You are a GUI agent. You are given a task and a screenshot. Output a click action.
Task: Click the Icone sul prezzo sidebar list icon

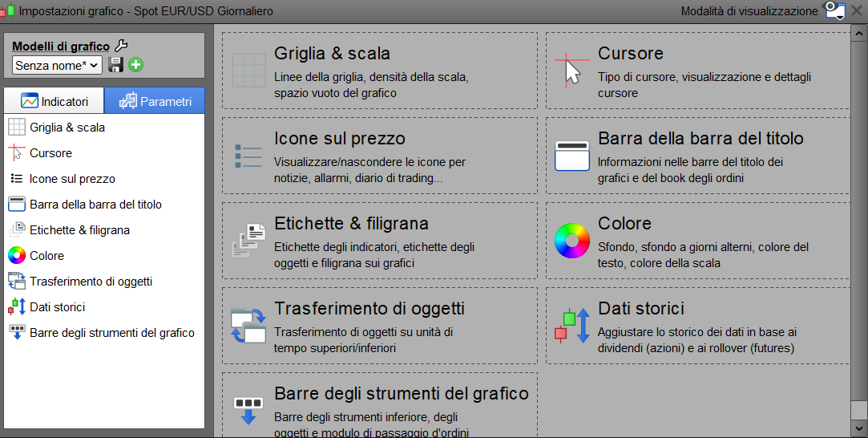coord(17,178)
